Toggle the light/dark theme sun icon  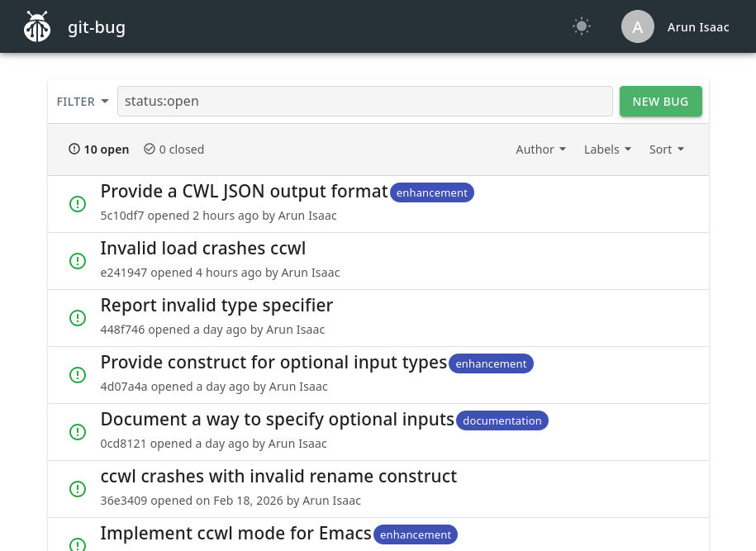[582, 26]
